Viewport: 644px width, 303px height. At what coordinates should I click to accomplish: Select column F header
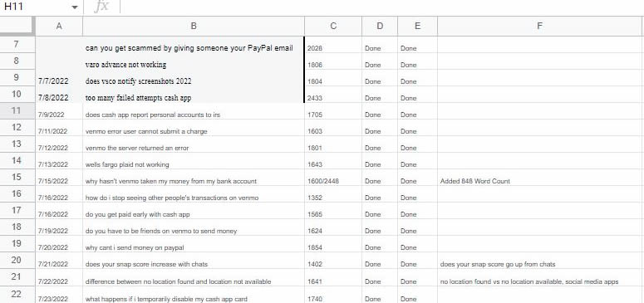click(x=539, y=26)
